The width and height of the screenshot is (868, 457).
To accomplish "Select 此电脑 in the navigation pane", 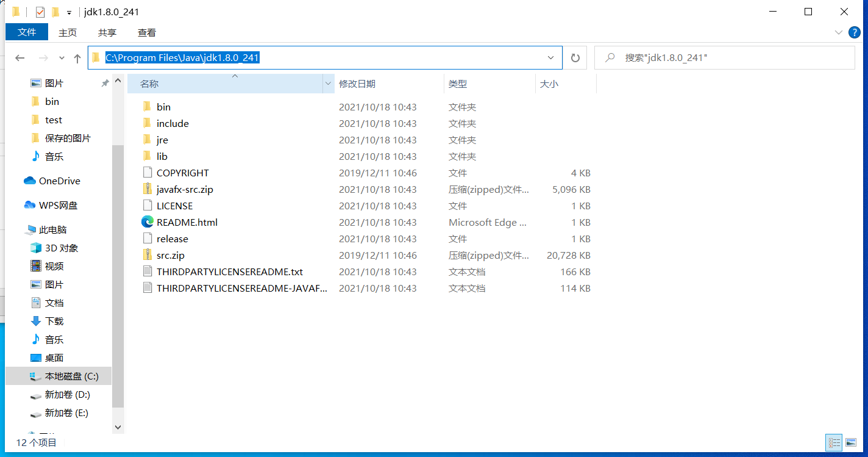I will click(46, 229).
